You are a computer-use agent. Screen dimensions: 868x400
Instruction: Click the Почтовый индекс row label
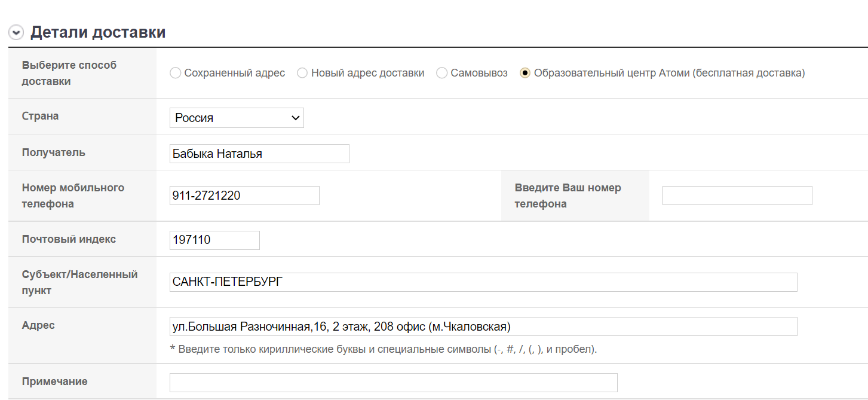coord(69,239)
